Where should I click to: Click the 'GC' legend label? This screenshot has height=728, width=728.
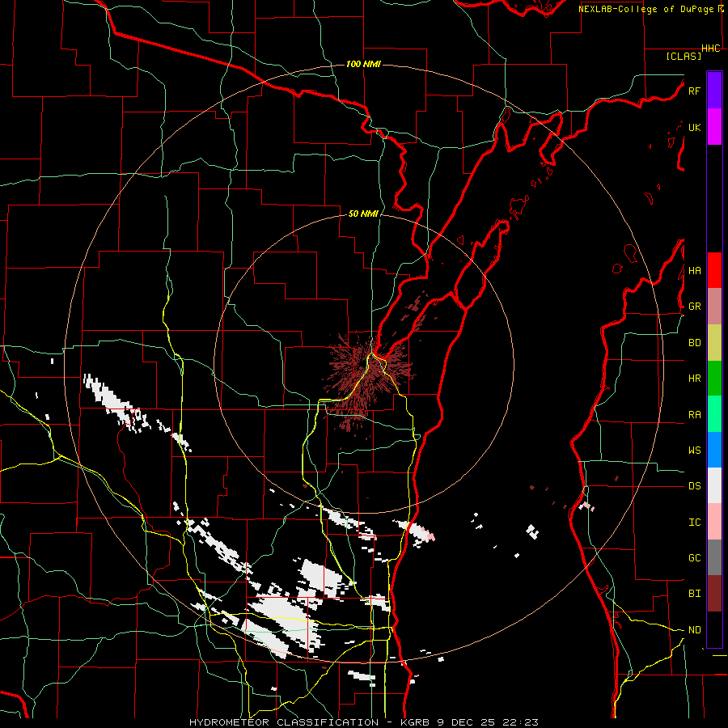point(694,558)
